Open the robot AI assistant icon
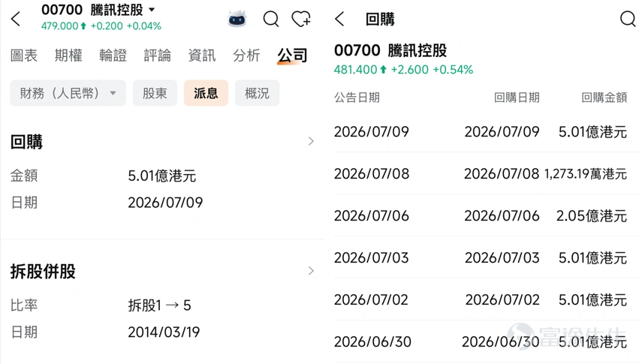 (x=237, y=19)
